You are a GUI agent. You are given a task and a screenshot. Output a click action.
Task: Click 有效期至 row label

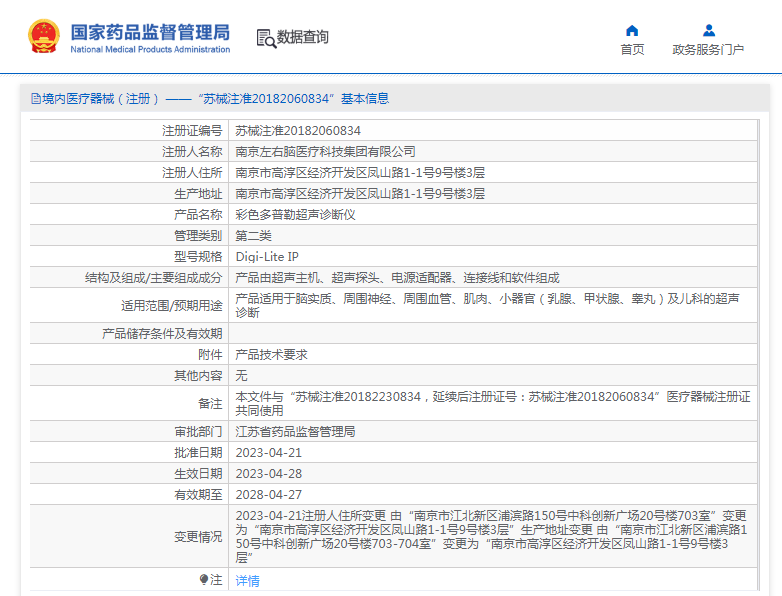click(x=198, y=494)
